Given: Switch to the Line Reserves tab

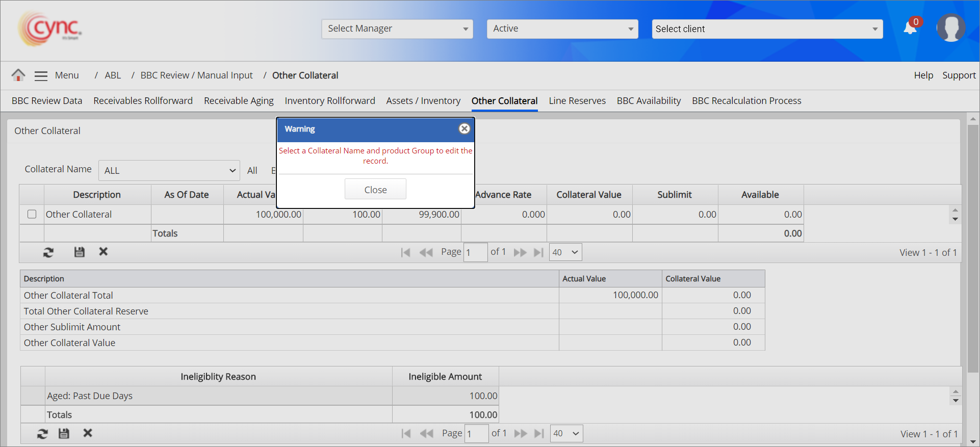Looking at the screenshot, I should click(x=577, y=101).
